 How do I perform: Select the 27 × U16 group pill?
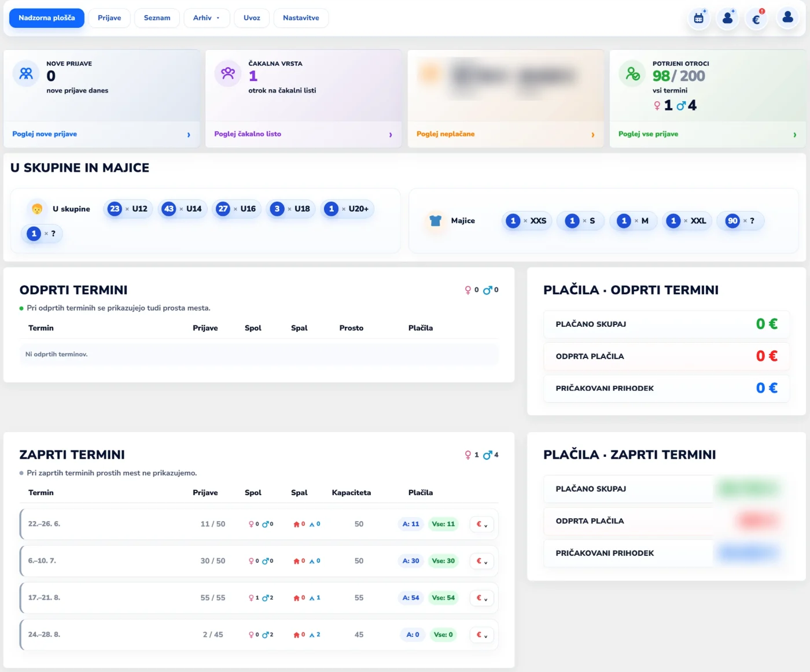(236, 209)
